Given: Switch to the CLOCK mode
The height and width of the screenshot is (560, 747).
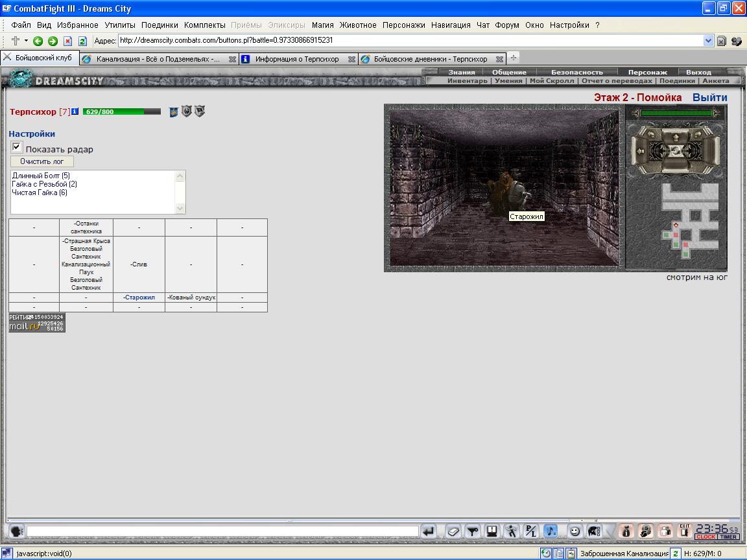Looking at the screenshot, I should point(705,537).
